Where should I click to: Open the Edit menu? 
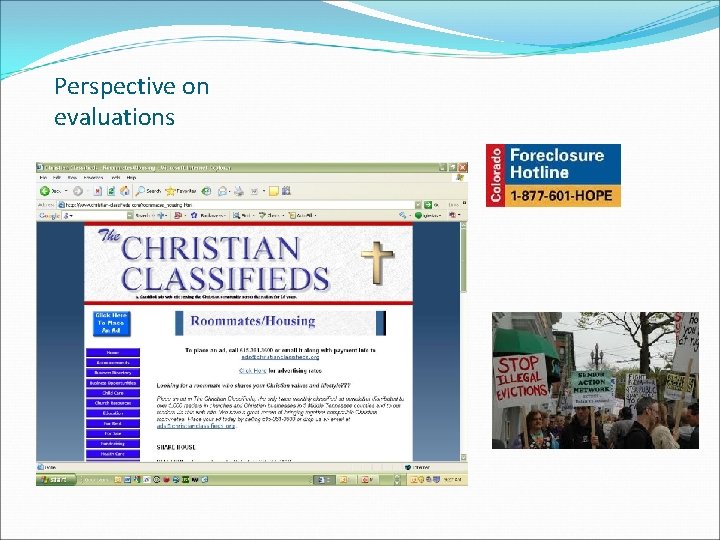coord(57,177)
